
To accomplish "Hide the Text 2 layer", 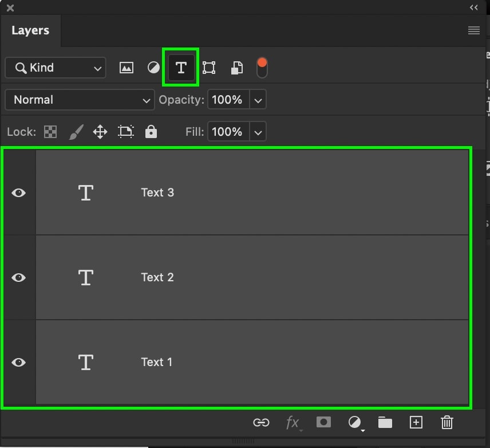I will coord(19,277).
